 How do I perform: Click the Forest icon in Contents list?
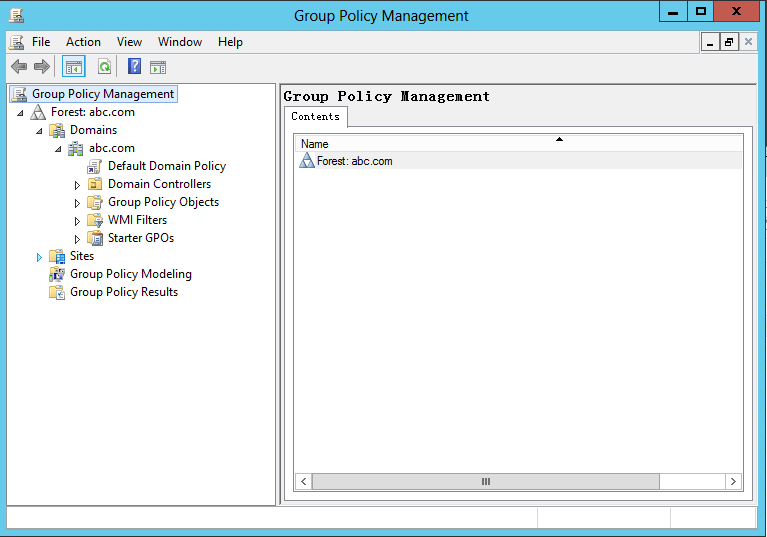307,160
